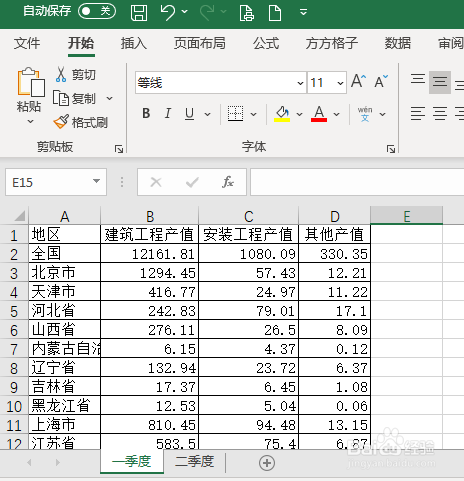Click the Undo arrow icon
The height and width of the screenshot is (481, 464).
pyautogui.click(x=168, y=13)
